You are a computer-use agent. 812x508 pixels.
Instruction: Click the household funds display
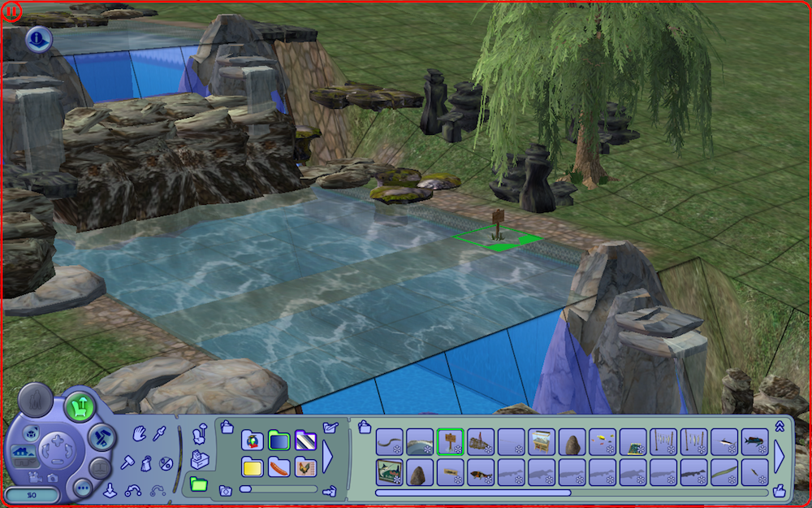click(32, 494)
